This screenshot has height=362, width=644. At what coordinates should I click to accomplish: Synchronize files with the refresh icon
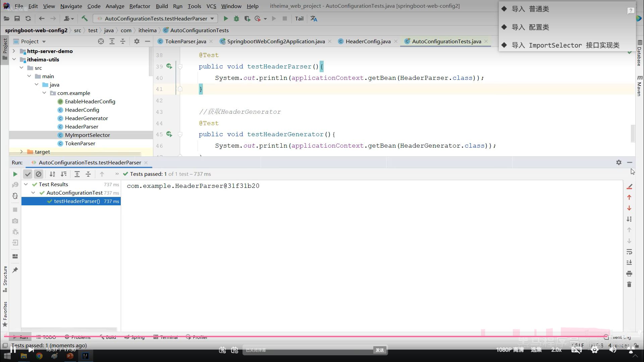pyautogui.click(x=28, y=19)
